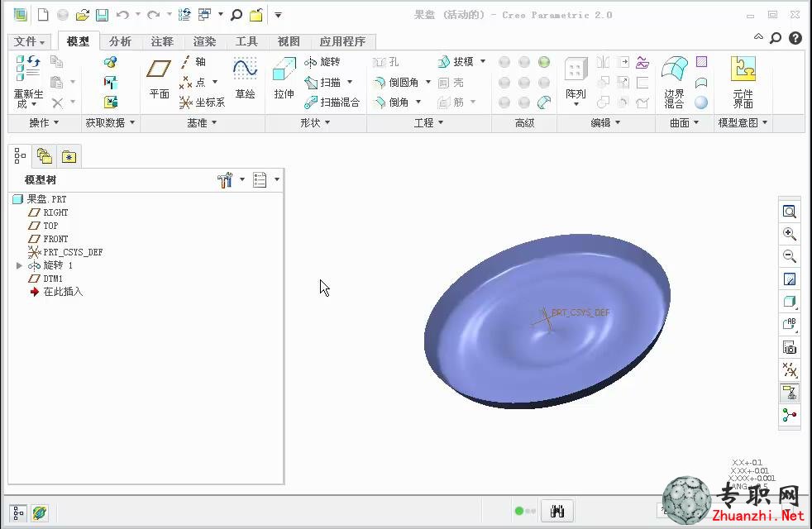This screenshot has width=812, height=529.
Task: Open the 操作 group dropdown
Action: tap(44, 122)
